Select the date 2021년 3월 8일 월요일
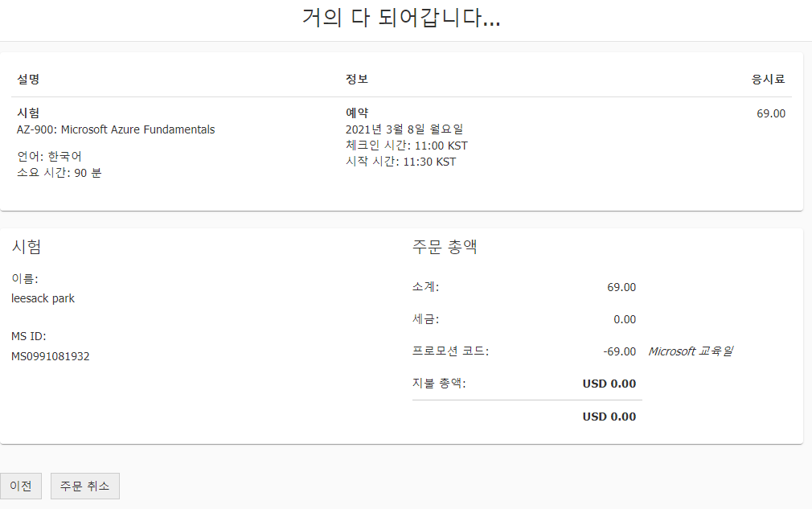The image size is (812, 509). pyautogui.click(x=404, y=129)
